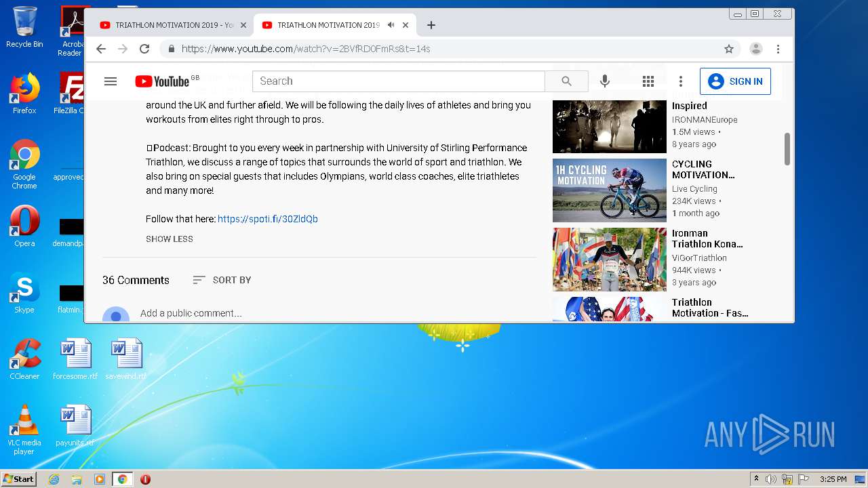The width and height of the screenshot is (868, 488).
Task: Click the system tray volume icon
Action: click(x=771, y=479)
